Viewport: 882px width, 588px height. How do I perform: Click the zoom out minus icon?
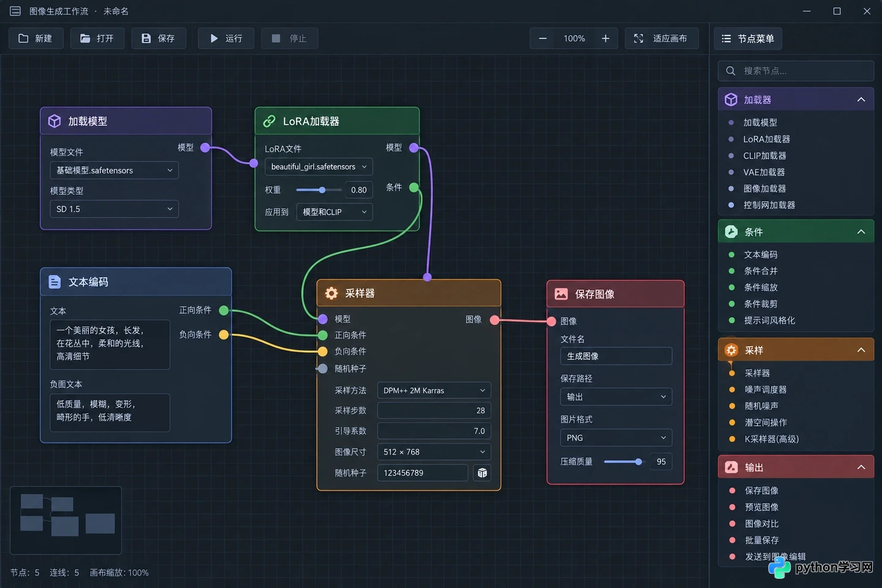543,39
